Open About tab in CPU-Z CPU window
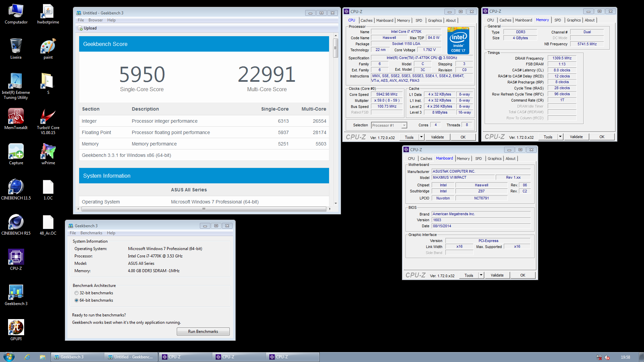The height and width of the screenshot is (362, 644). 451,20
